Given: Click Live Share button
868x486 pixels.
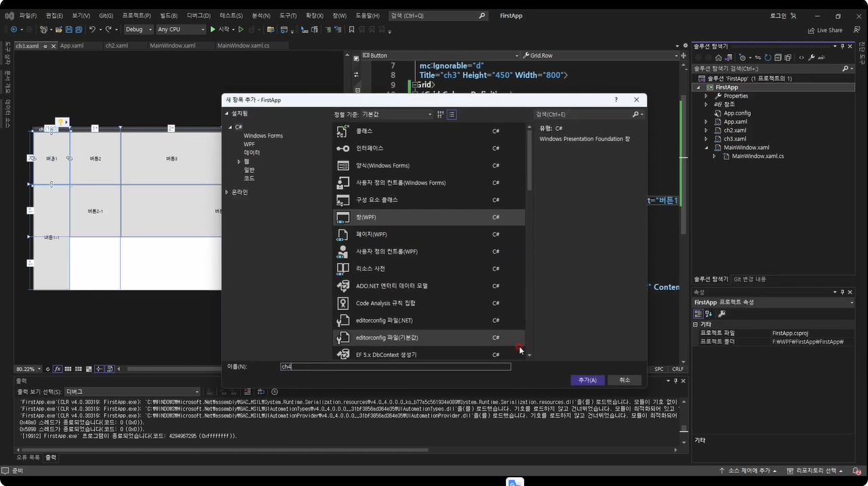Looking at the screenshot, I should (x=825, y=31).
